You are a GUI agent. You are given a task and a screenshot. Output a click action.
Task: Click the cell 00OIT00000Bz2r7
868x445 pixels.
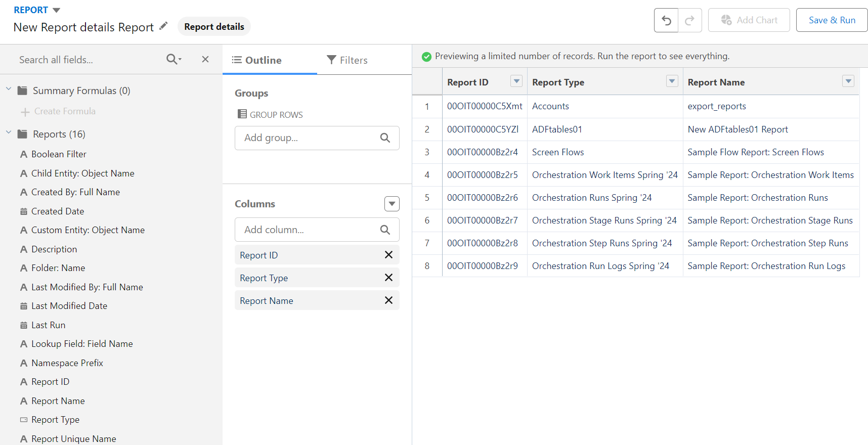tap(485, 220)
